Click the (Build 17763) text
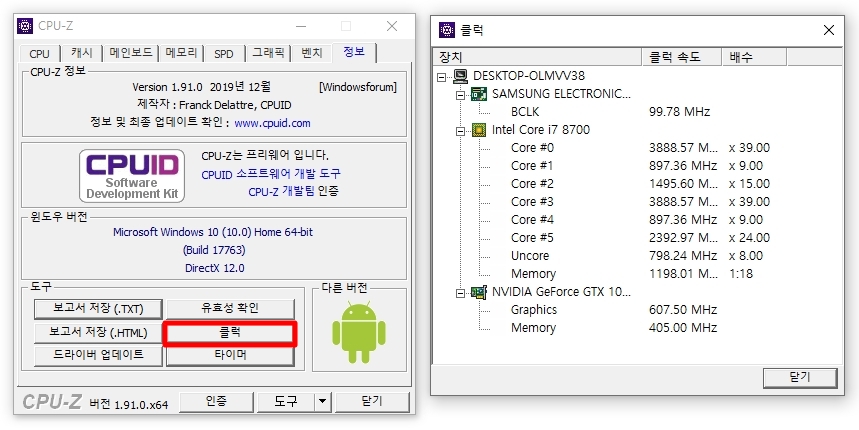The image size is (859, 430). click(x=214, y=250)
